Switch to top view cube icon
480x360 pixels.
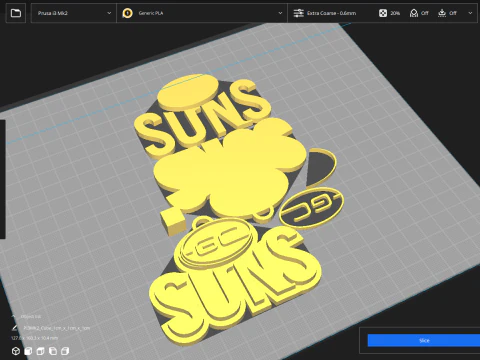pos(40,351)
